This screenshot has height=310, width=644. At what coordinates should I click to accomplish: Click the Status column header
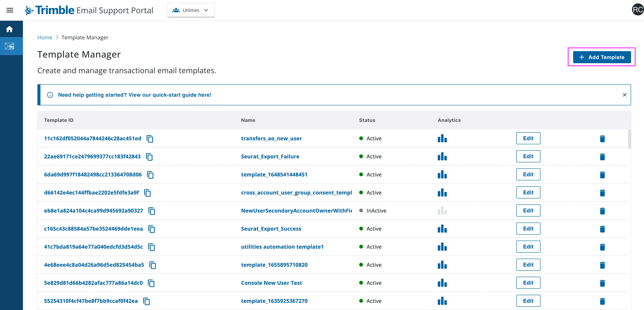(x=367, y=120)
